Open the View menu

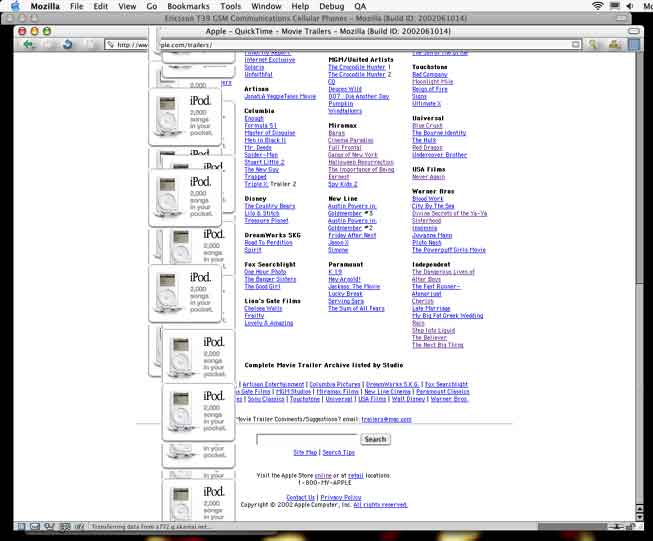coord(127,6)
